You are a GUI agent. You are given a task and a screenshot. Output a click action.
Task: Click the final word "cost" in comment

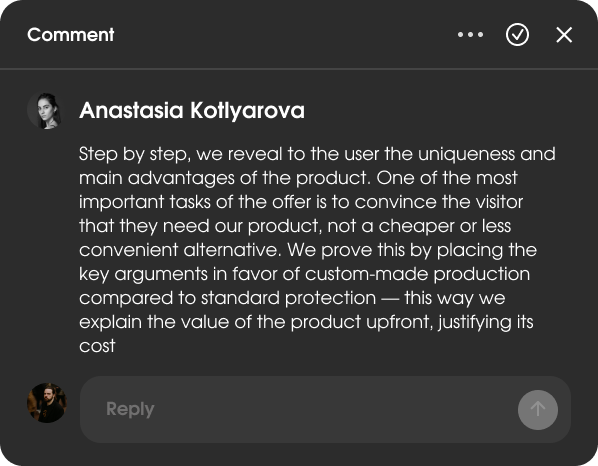97,346
